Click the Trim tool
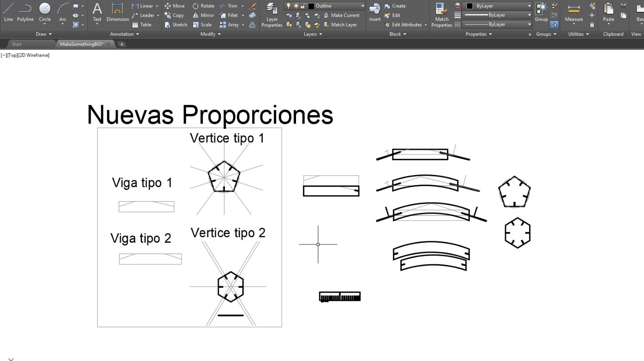 pyautogui.click(x=229, y=6)
